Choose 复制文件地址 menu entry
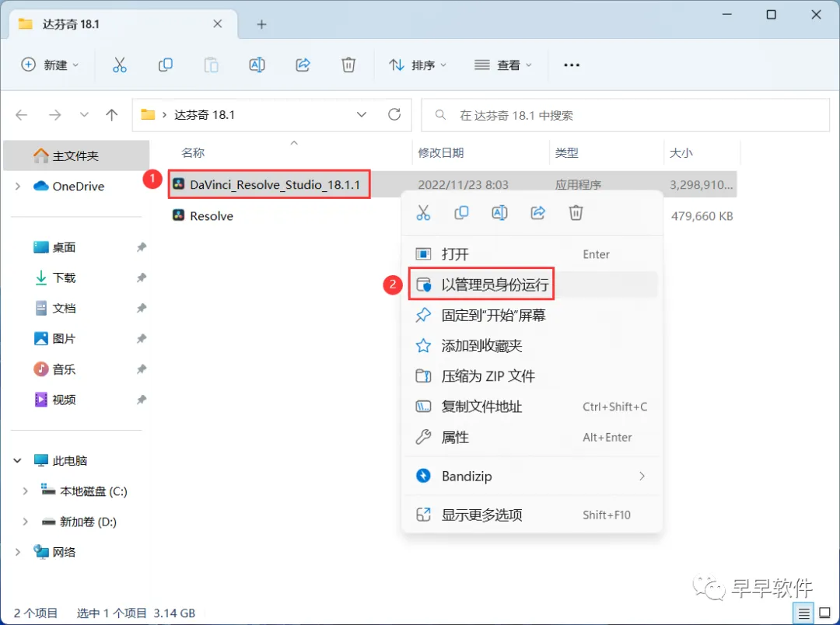 533,407
